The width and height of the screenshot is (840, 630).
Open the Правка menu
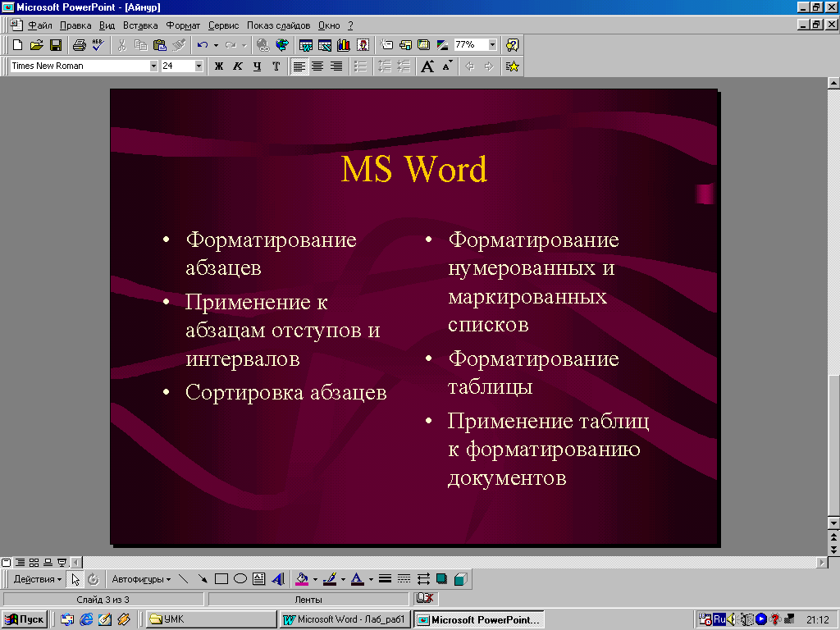75,25
